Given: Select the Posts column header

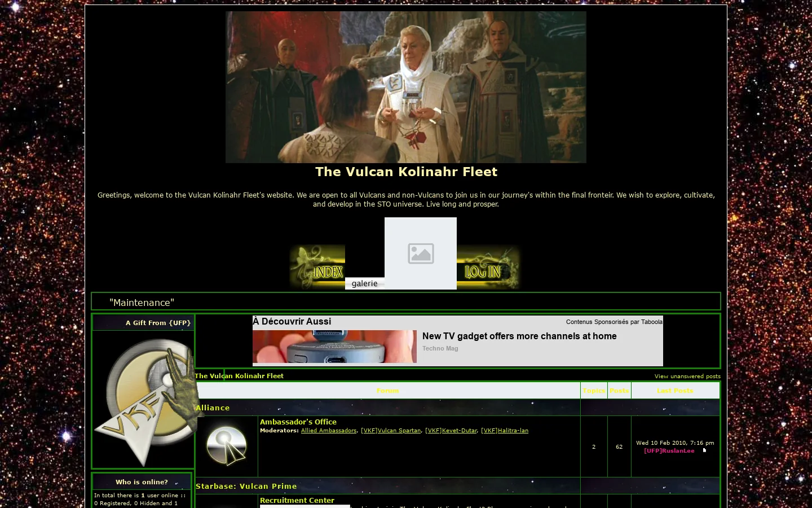Looking at the screenshot, I should point(619,391).
